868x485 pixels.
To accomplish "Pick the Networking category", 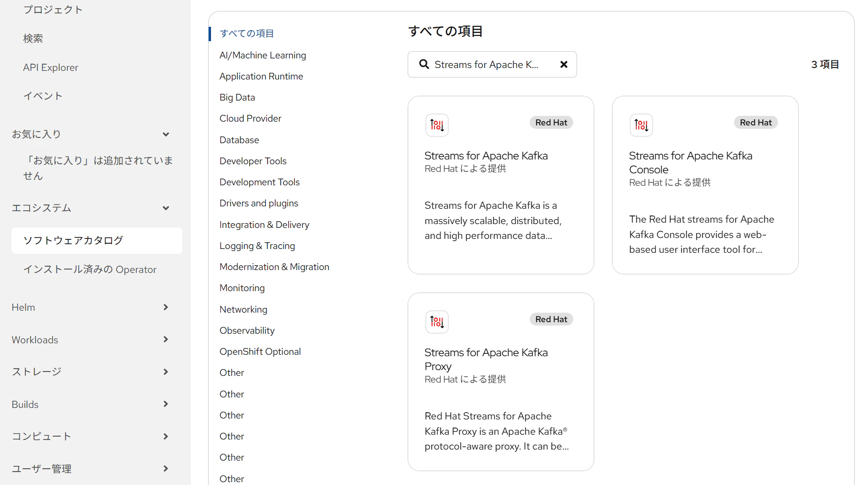I will 244,309.
